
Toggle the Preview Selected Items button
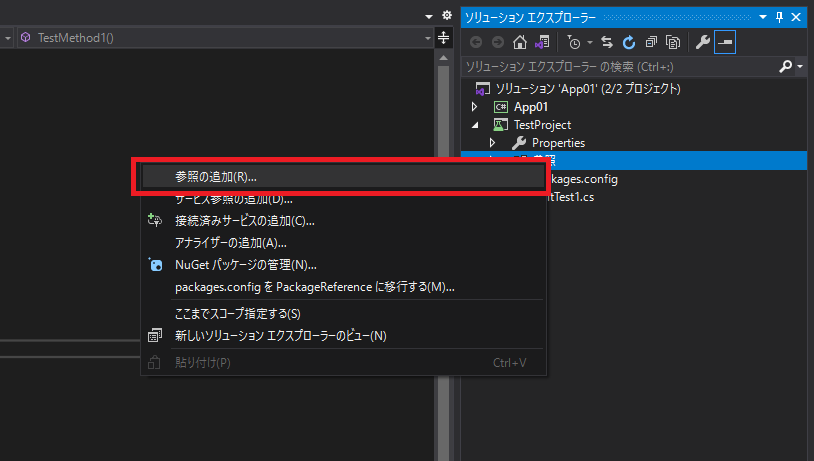click(725, 42)
